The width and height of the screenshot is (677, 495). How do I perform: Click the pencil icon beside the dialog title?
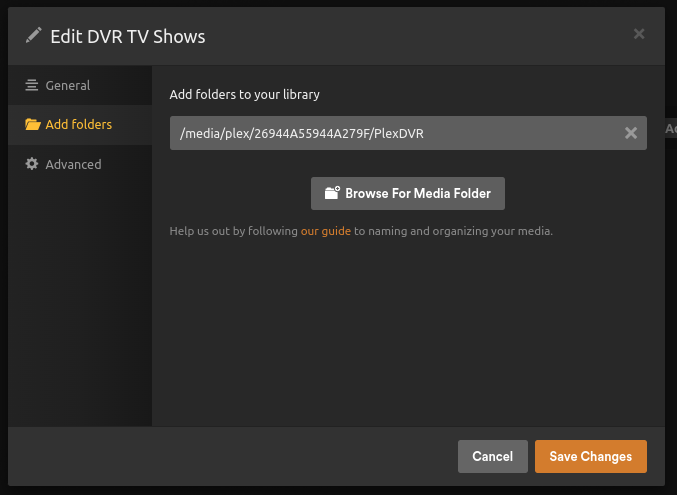33,35
